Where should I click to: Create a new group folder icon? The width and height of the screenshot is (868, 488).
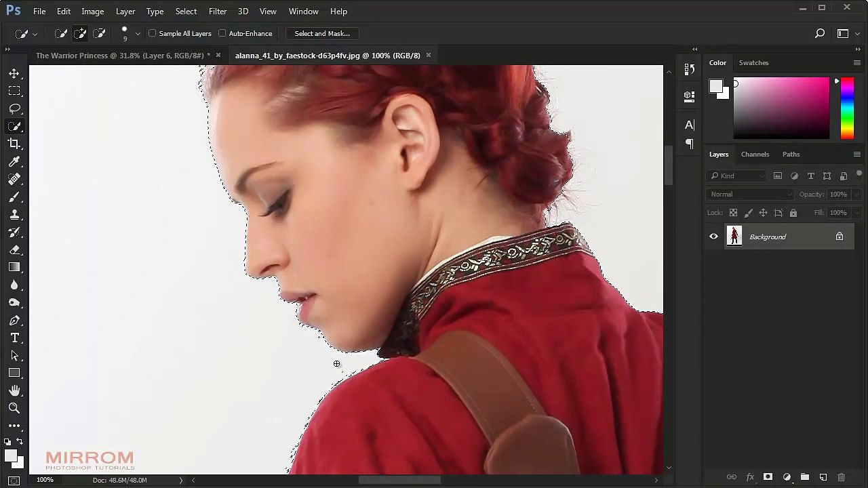[x=805, y=477]
